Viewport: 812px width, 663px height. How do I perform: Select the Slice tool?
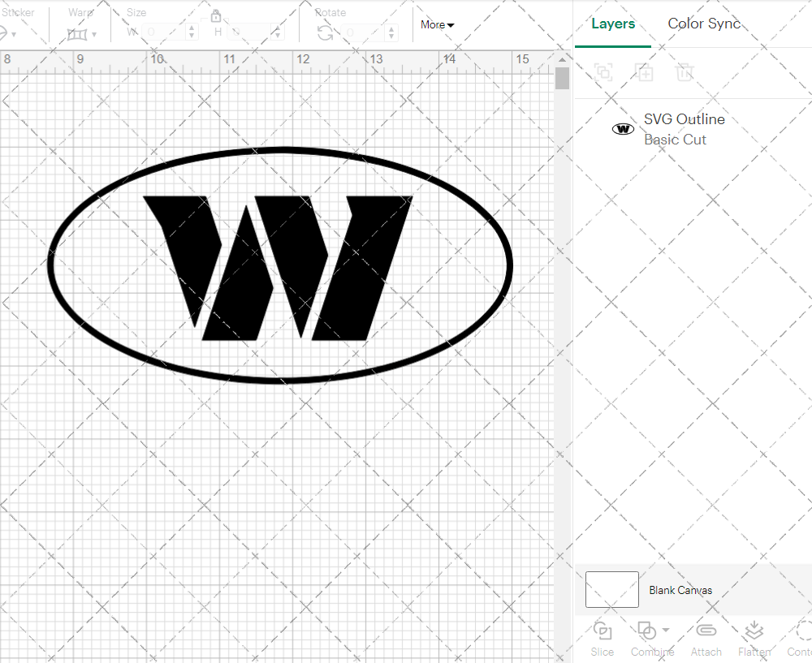pyautogui.click(x=602, y=639)
